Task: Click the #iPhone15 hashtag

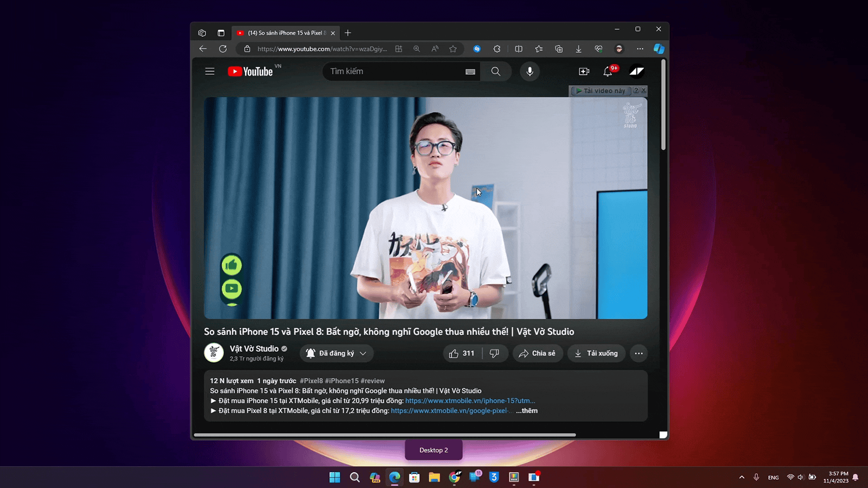Action: click(342, 381)
